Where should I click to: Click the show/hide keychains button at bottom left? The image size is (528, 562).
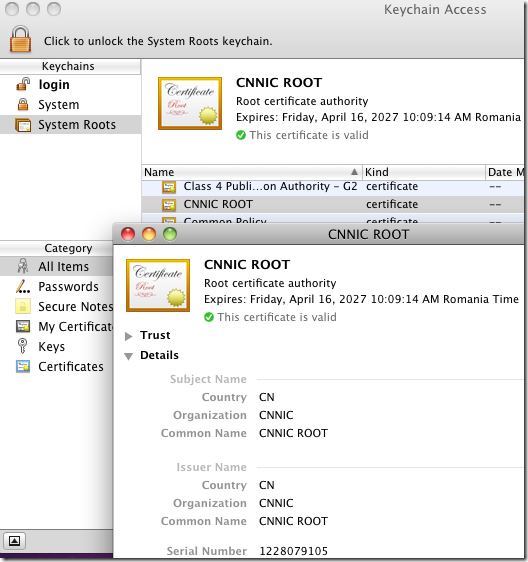tap(14, 541)
